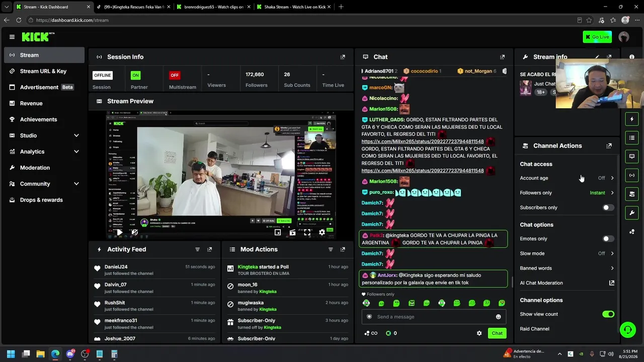Play the stream preview video
This screenshot has width=644, height=362.
point(119,232)
